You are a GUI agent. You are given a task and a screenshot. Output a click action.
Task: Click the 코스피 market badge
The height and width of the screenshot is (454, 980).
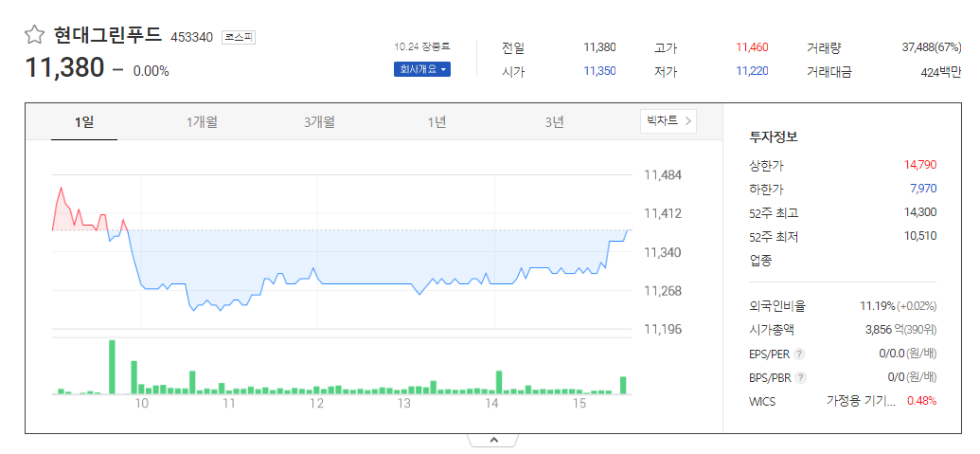point(239,37)
